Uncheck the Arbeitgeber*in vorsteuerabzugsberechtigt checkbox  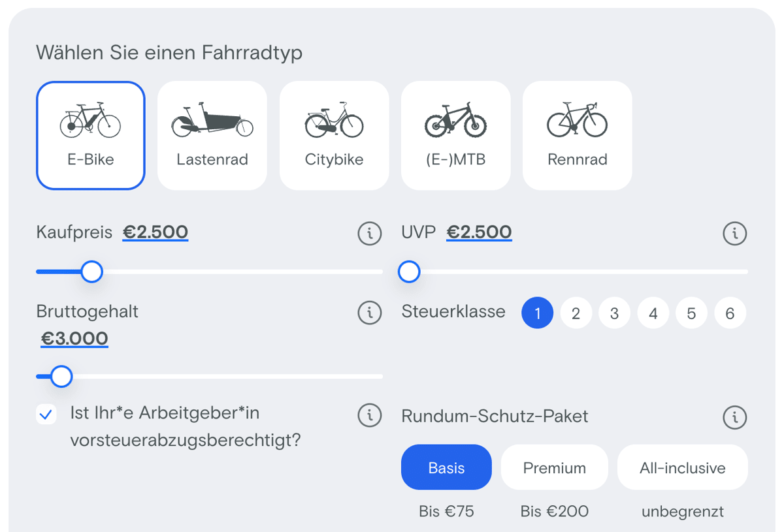[46, 414]
